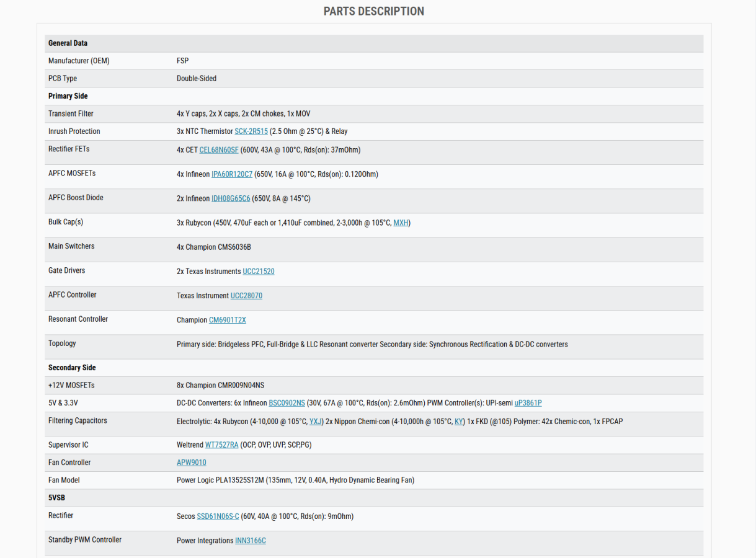Click the UPI-semi uP3861P link
756x558 pixels.
[x=528, y=403]
